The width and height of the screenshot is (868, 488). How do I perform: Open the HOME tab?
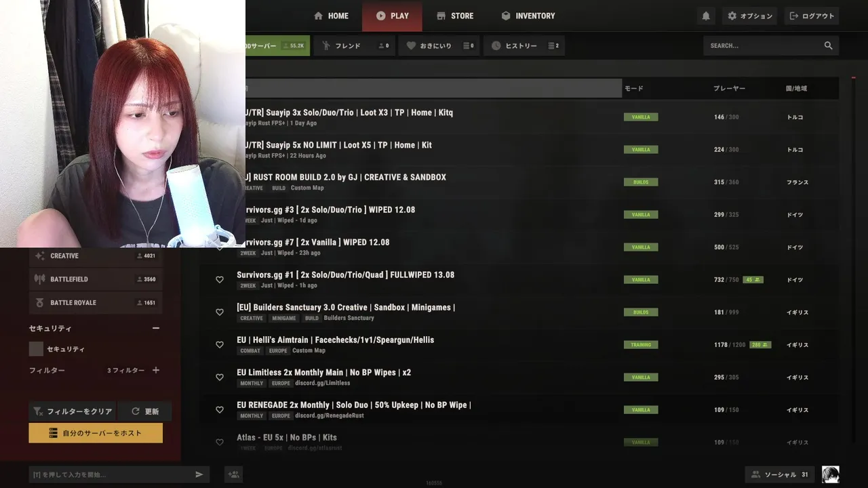331,16
